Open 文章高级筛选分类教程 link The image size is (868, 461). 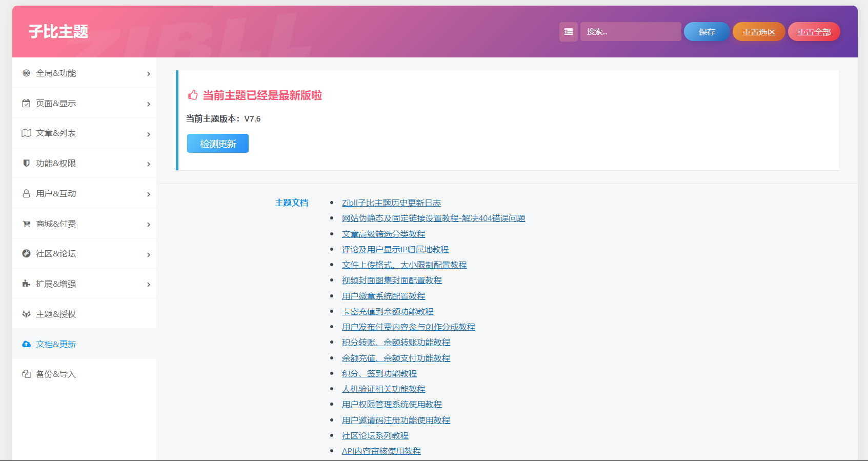(383, 234)
